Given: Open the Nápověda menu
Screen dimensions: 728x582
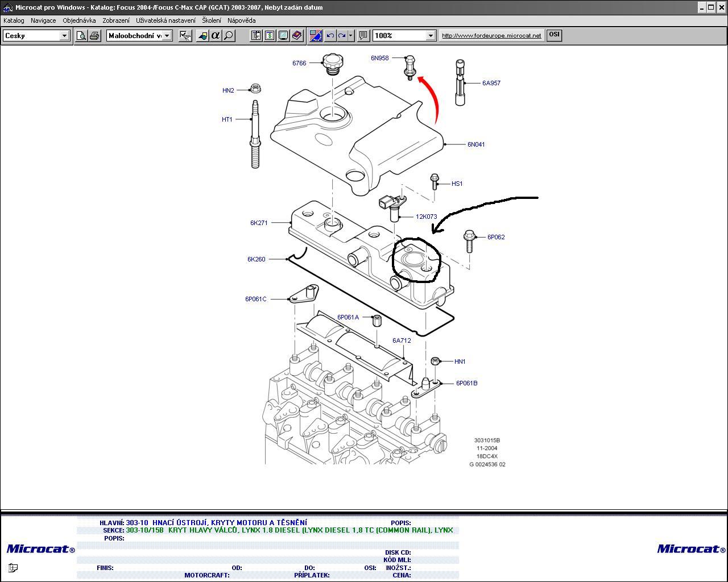Looking at the screenshot, I should click(241, 20).
